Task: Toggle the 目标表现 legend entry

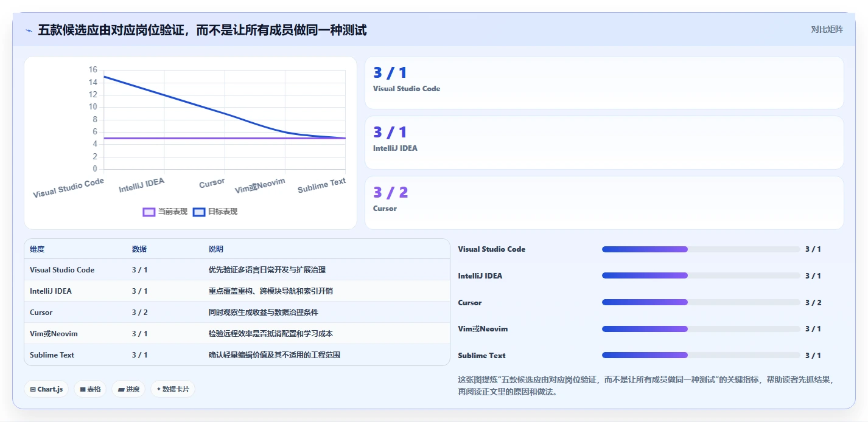Action: 215,212
